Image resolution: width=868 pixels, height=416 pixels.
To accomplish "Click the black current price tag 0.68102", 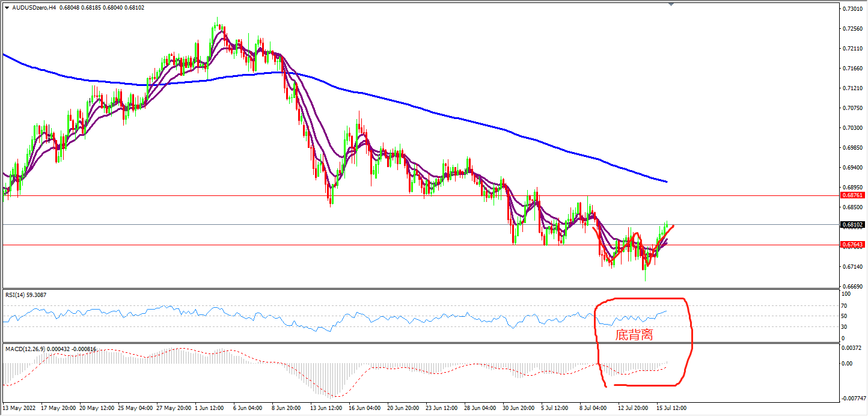I will click(x=854, y=225).
